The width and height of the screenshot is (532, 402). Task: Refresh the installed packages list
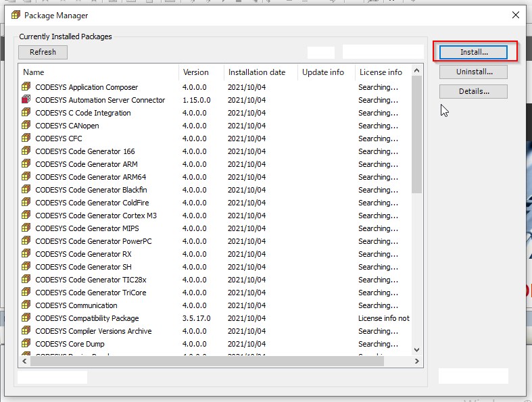click(x=43, y=52)
